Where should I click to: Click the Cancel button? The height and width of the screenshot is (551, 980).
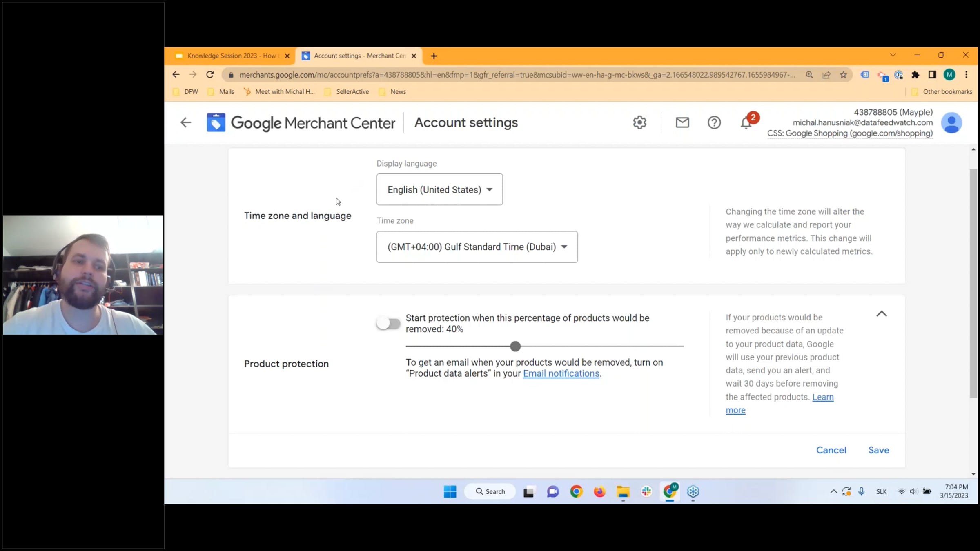[831, 450]
